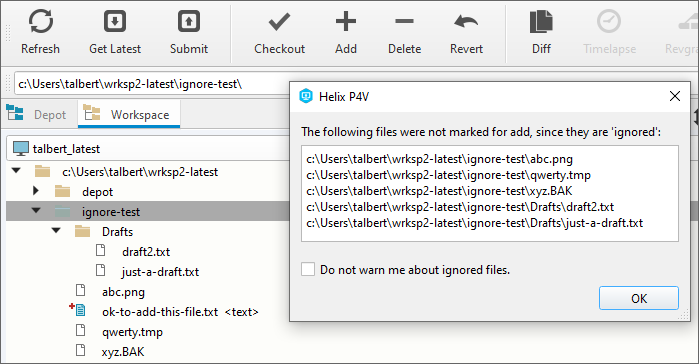
Task: Click the Delete minus icon
Action: tap(404, 21)
